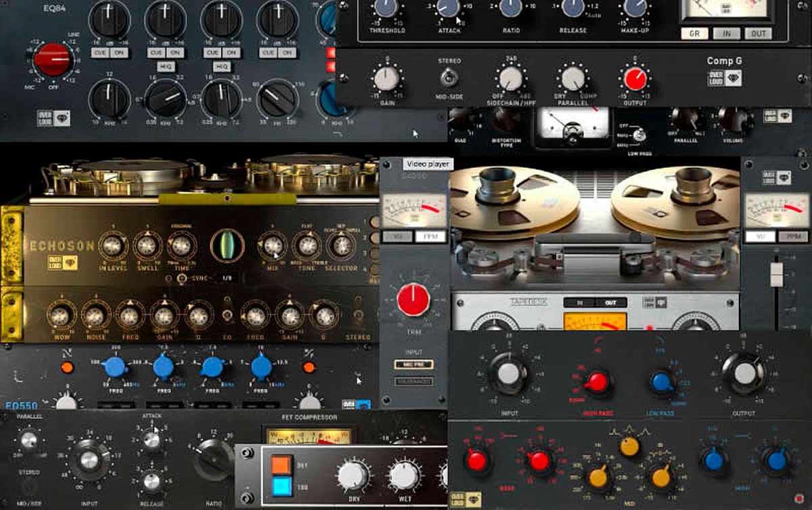The width and height of the screenshot is (812, 510).
Task: Click the Echoson Tone knob
Action: coord(308,247)
